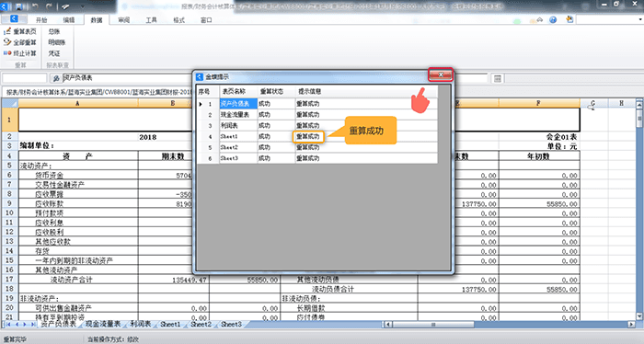Switch to the 编辑 ribbon tab
The image size is (644, 344).
[69, 19]
